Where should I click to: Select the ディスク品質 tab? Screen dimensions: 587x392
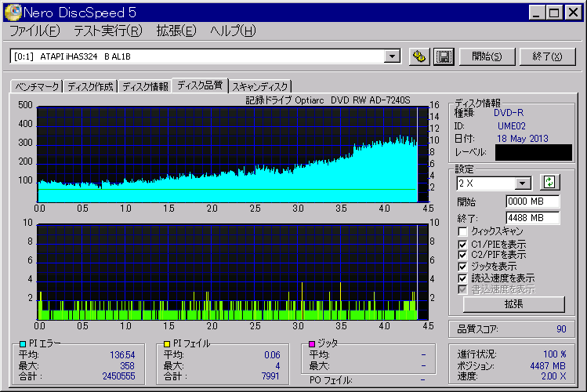[x=200, y=85]
